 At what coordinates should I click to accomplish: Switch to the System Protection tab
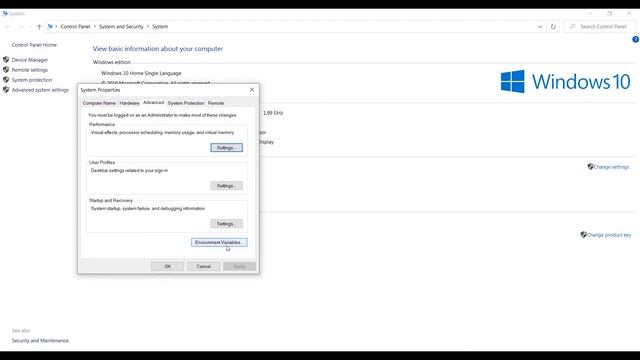(x=186, y=103)
